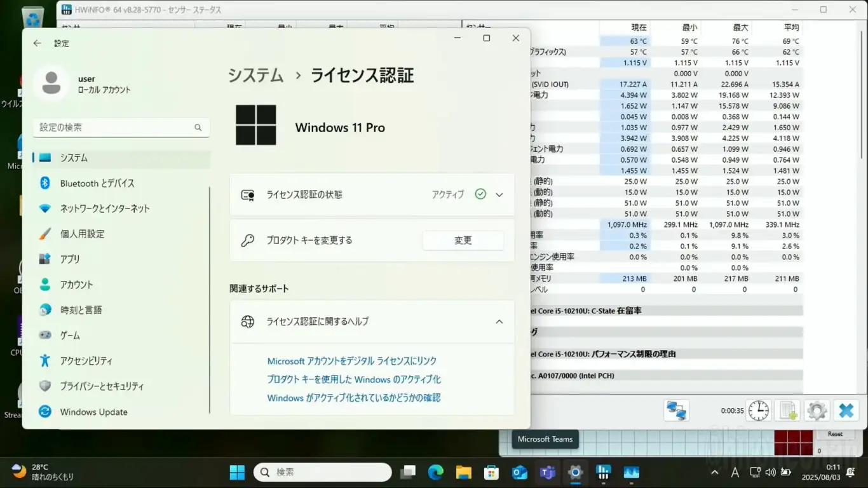Click the Settings gear taskbar icon
This screenshot has width=868, height=488.
[x=575, y=472]
